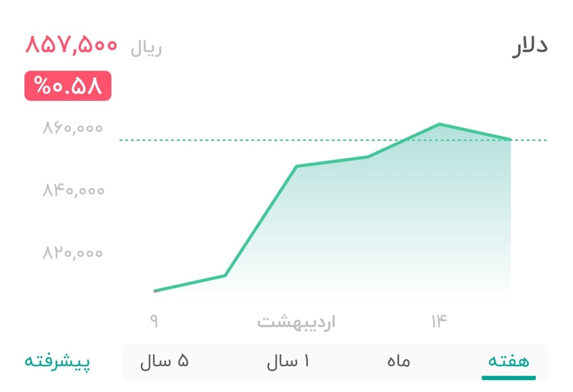
Task: Click the red %0.58 change badge
Action: tap(68, 86)
